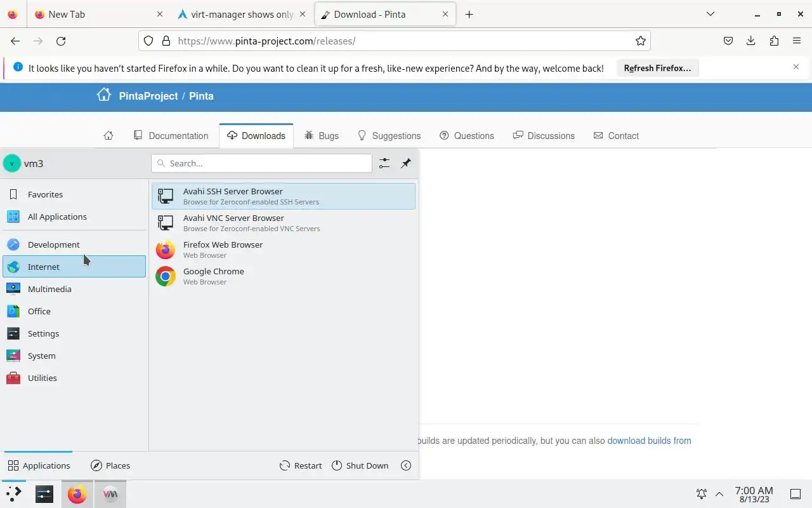Open the Office category
The image size is (812, 508).
pos(74,311)
